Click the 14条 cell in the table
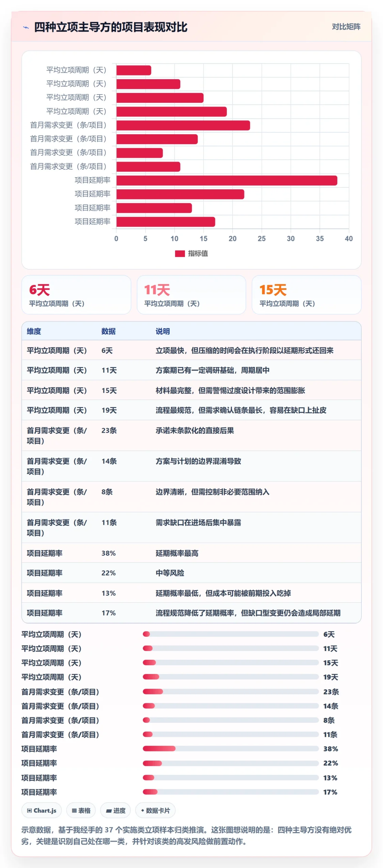The width and height of the screenshot is (383, 868). (109, 461)
